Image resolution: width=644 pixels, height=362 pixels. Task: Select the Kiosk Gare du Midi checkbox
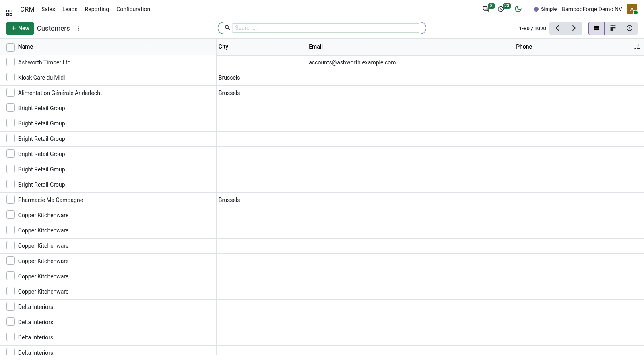tap(11, 77)
